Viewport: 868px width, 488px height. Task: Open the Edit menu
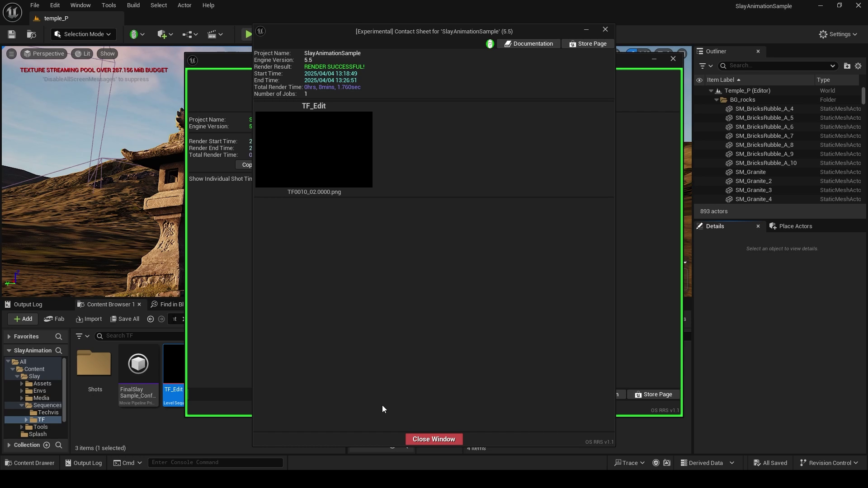55,5
